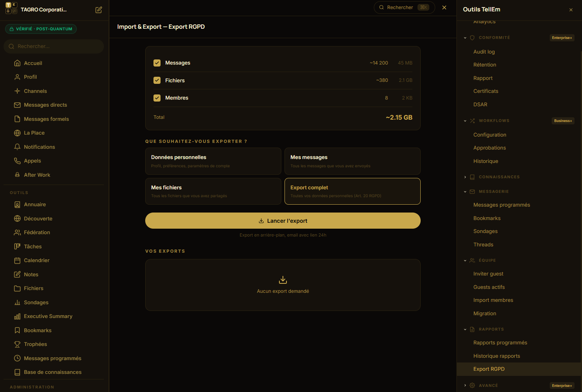Image resolution: width=582 pixels, height=392 pixels.
Task: Click the Base de connaissances book icon
Action: pyautogui.click(x=17, y=372)
